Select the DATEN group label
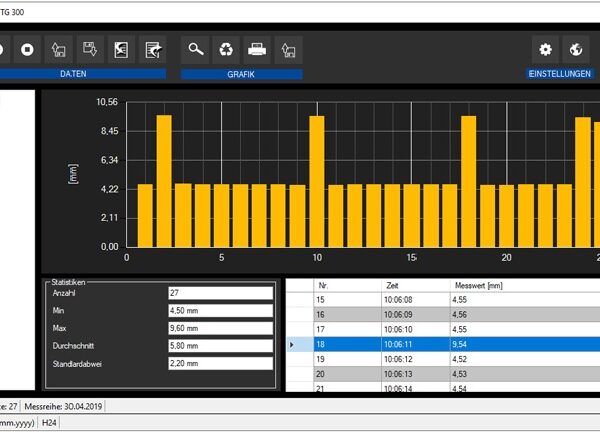Screen dimensions: 600x432 pos(73,74)
